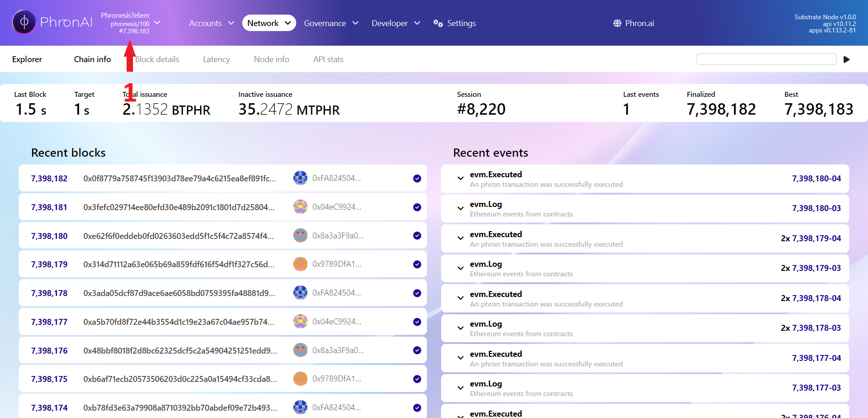Click validator identicon for block 7,398,182

pyautogui.click(x=300, y=178)
